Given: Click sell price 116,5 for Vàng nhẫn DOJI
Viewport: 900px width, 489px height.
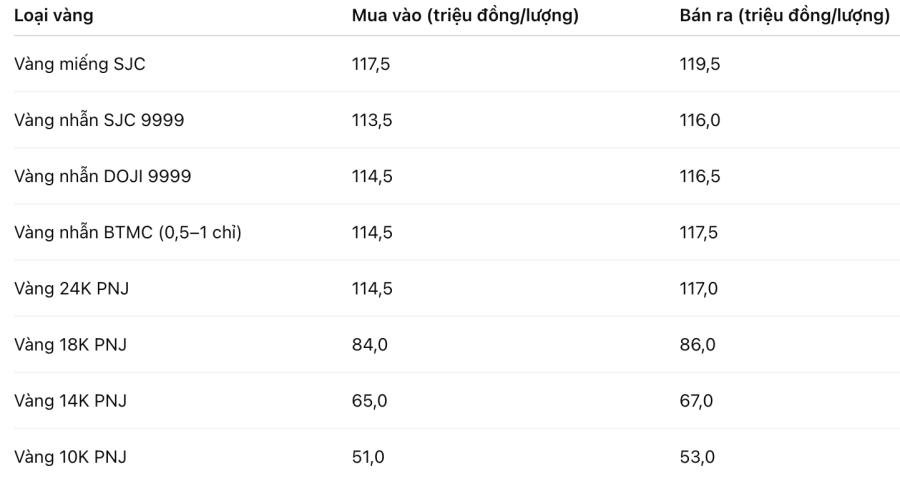Looking at the screenshot, I should (x=700, y=176).
